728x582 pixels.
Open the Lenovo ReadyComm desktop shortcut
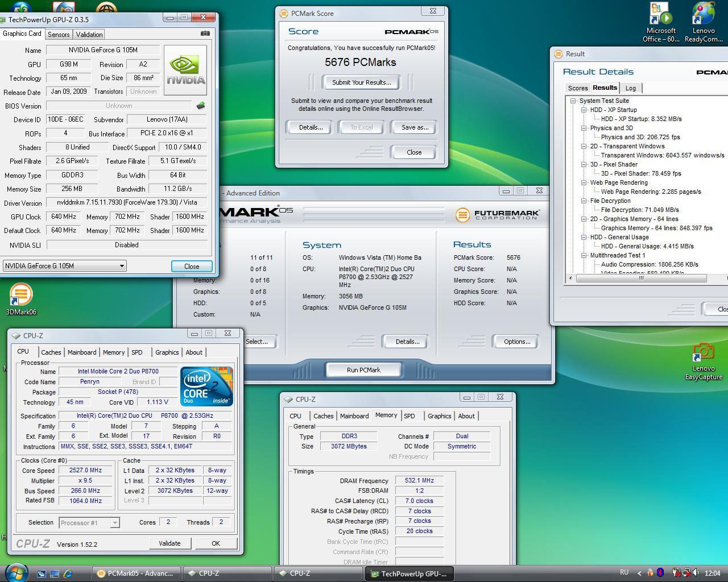[704, 23]
